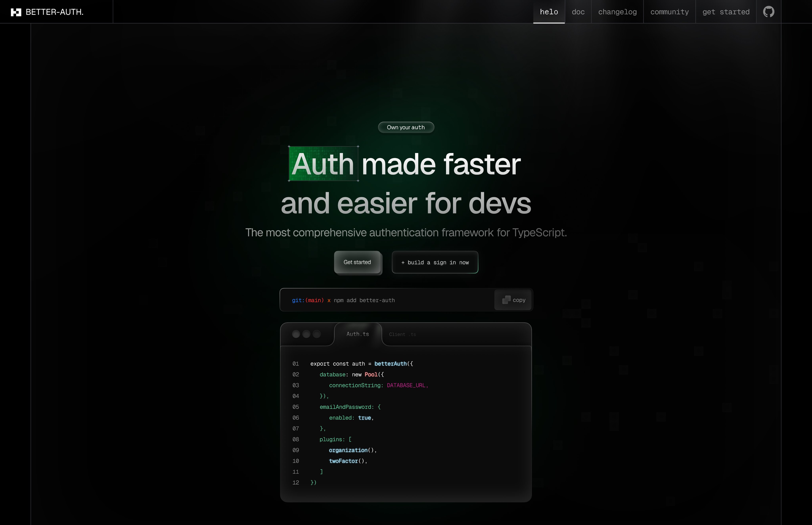Click the build a sign in now button
Screen dimensions: 812x525
coord(435,262)
